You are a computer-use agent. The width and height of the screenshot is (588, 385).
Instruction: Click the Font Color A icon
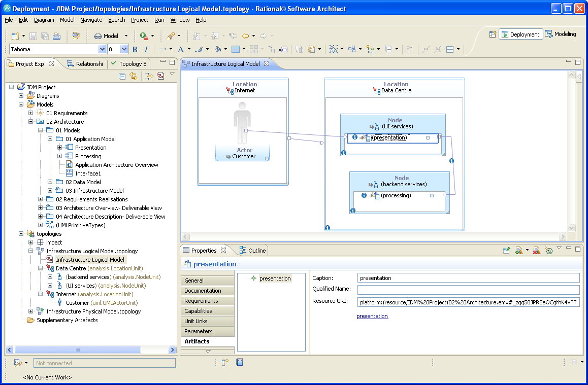(181, 49)
